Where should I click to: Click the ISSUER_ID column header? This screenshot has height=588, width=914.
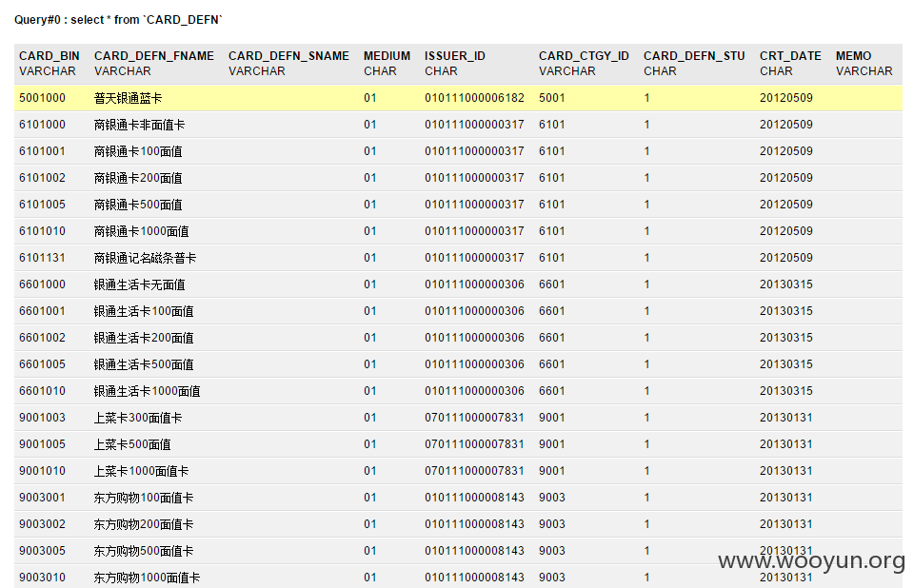455,56
